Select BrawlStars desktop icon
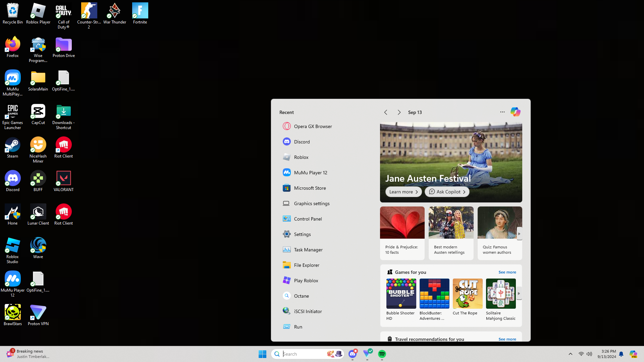Screen dimensions: 644x362 (13, 315)
